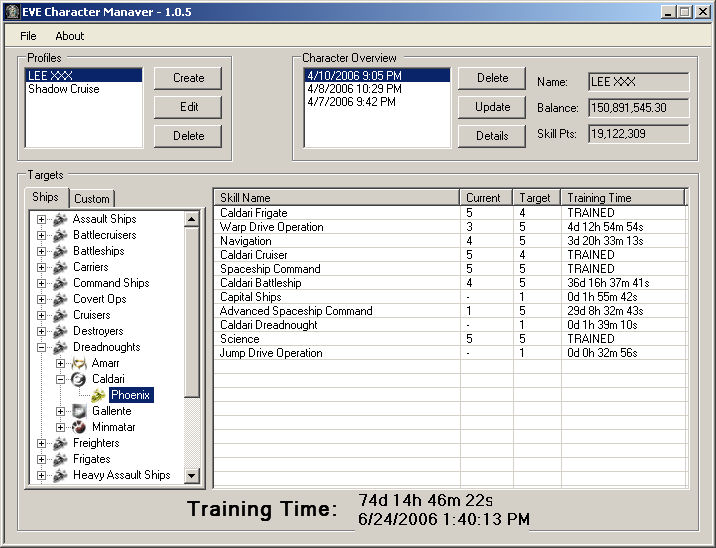
Task: Select the Shadow Cruise profile
Action: [84, 89]
